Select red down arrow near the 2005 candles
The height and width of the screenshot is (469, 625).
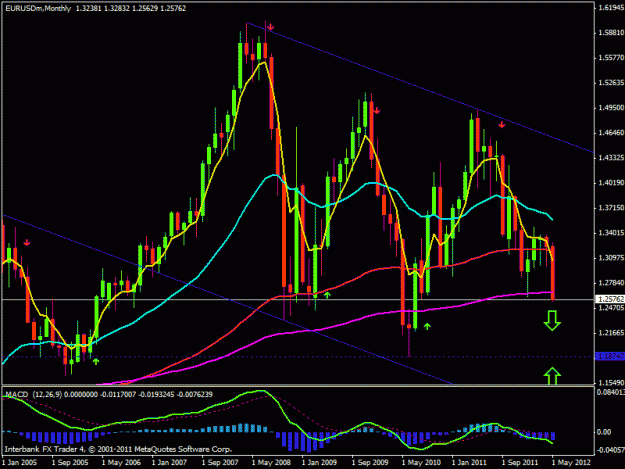click(27, 243)
